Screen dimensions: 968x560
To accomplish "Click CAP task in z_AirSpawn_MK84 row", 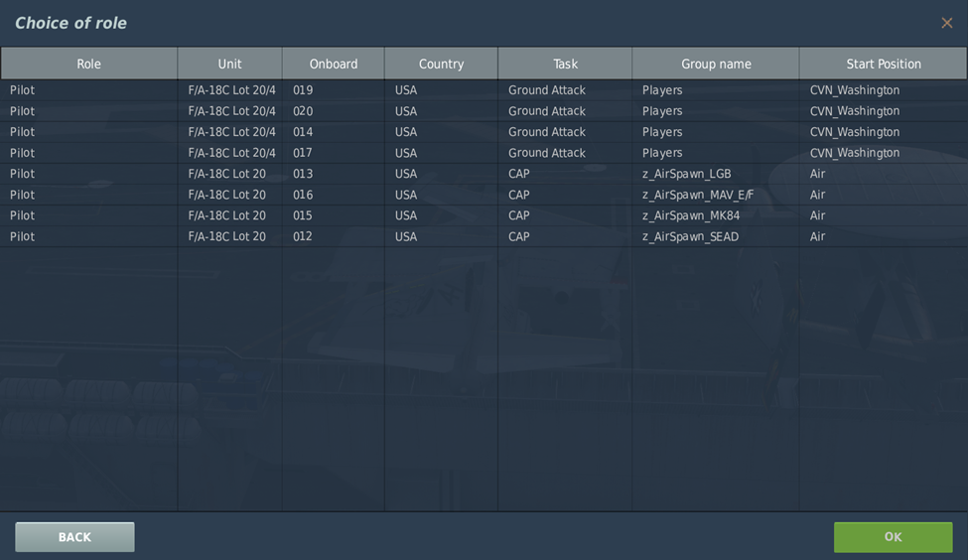I will click(x=518, y=215).
